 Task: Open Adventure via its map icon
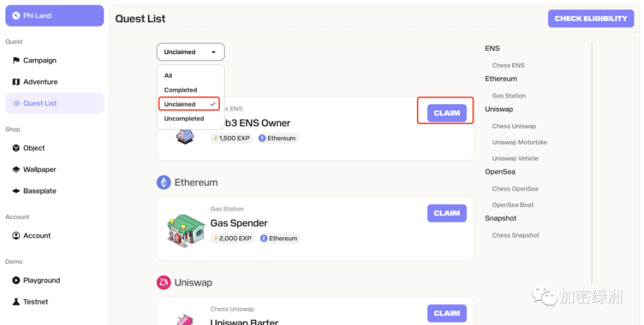click(x=16, y=81)
